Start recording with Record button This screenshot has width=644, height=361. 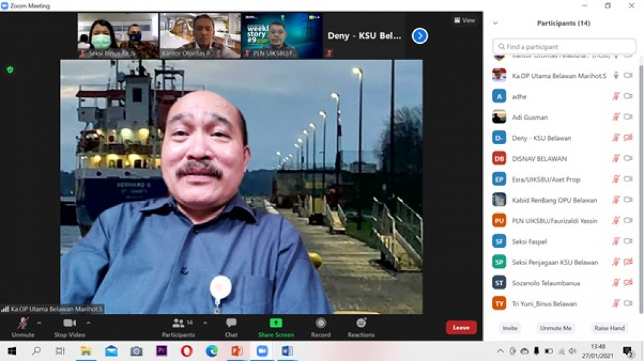pyautogui.click(x=321, y=328)
